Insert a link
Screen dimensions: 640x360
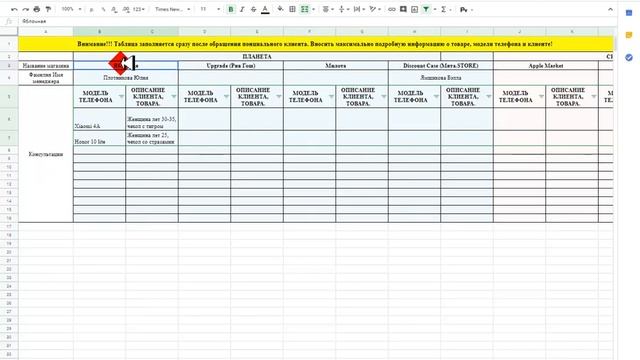392,9
